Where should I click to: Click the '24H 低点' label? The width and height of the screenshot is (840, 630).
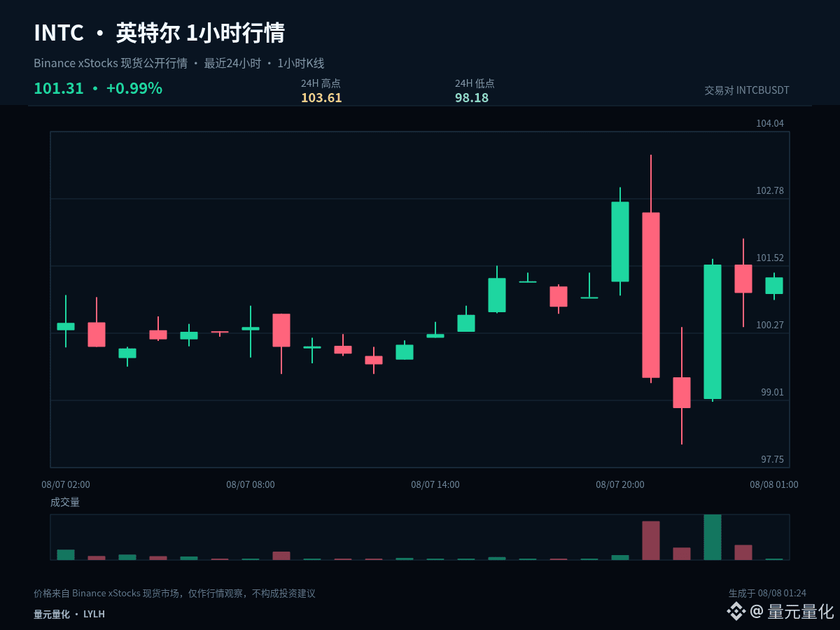tap(475, 83)
